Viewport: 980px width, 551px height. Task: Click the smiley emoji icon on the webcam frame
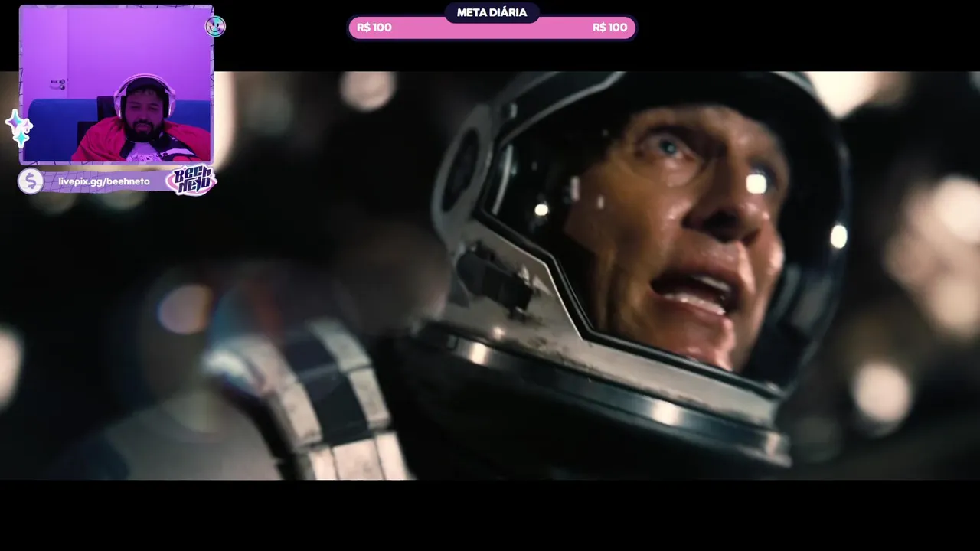point(216,27)
